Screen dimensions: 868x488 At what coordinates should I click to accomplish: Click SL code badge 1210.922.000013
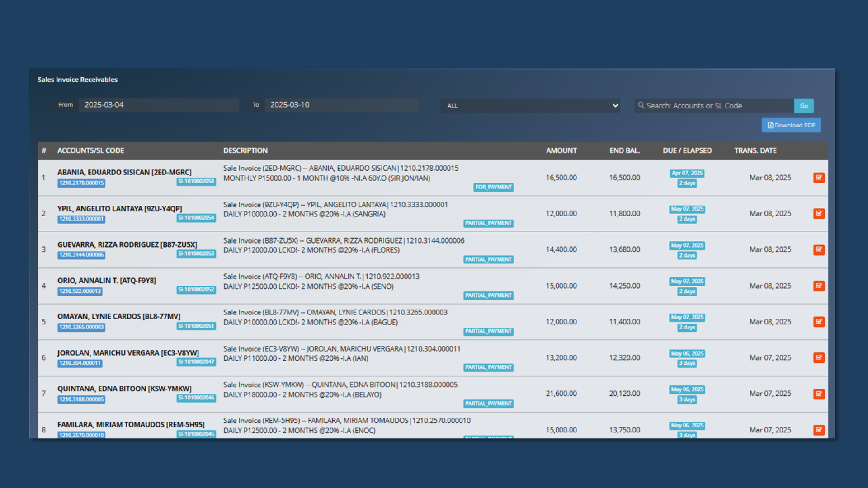coord(80,291)
